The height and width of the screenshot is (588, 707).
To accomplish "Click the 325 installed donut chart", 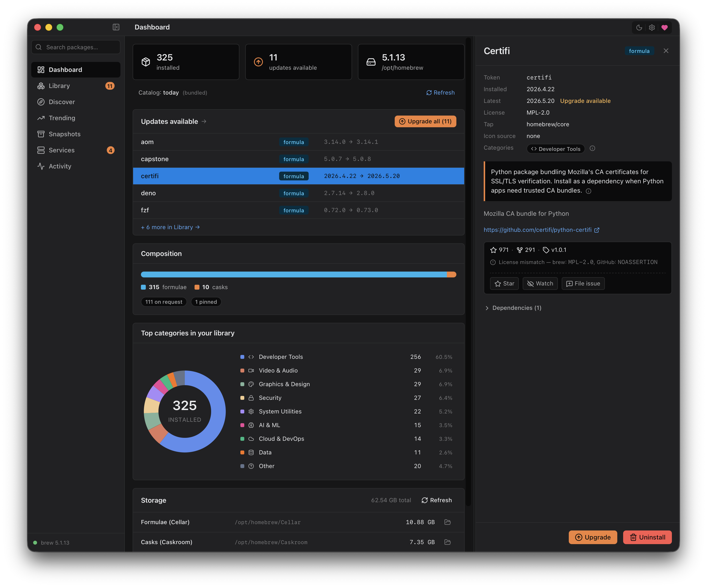I will pyautogui.click(x=185, y=411).
